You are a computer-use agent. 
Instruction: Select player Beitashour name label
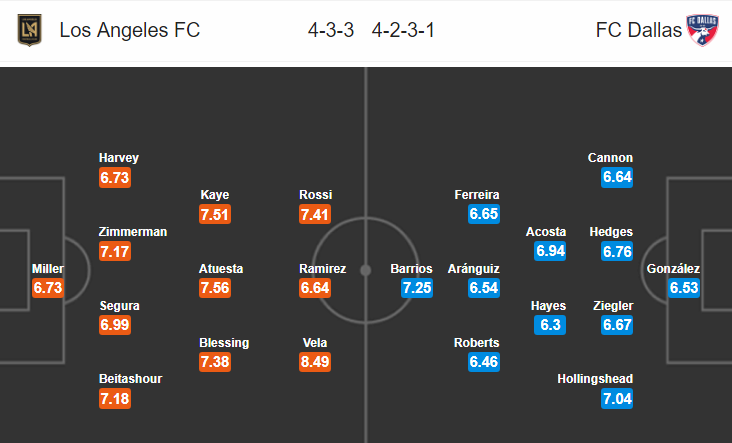pyautogui.click(x=130, y=379)
